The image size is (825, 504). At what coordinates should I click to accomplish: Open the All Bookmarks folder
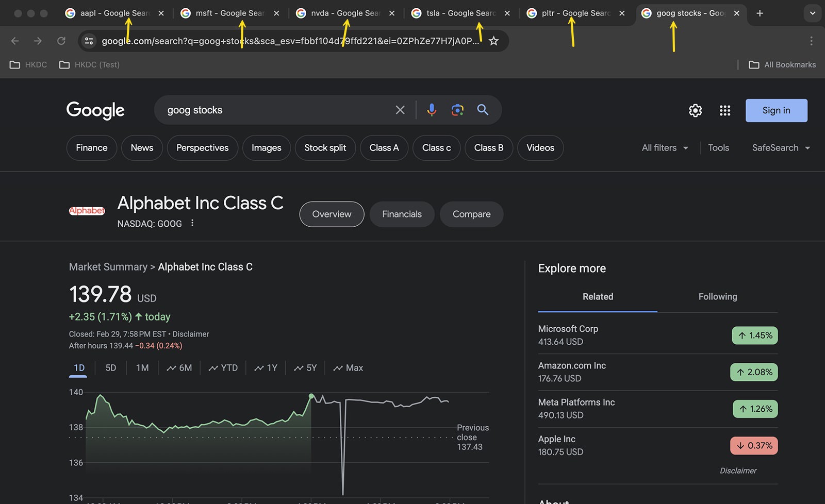(x=782, y=64)
